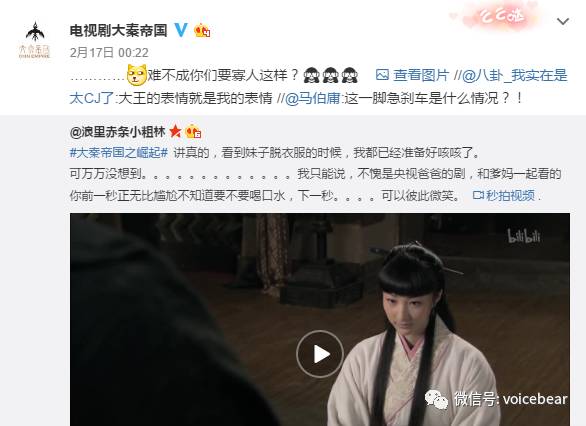Click the 大秦帝国 profile avatar
Viewport: 586px width, 426px height.
pyautogui.click(x=34, y=40)
